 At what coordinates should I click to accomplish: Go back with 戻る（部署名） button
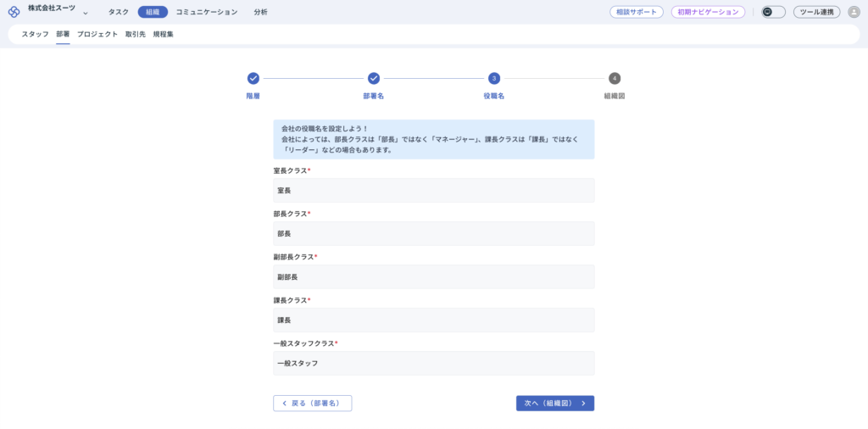point(312,404)
